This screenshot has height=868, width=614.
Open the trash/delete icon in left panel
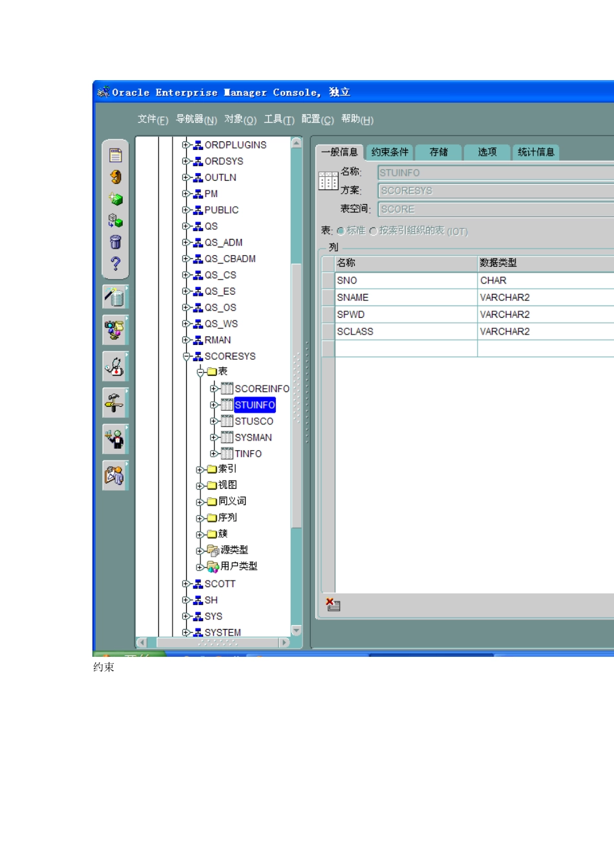115,242
